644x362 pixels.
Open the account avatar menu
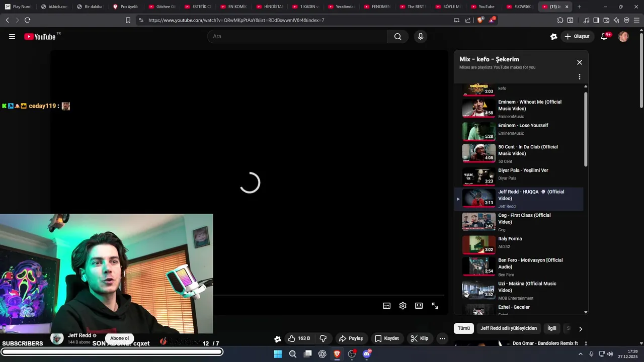pos(623,36)
